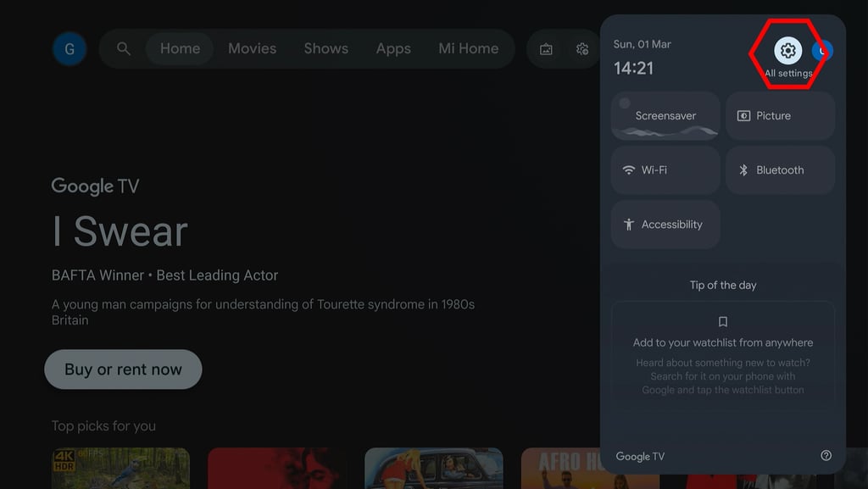Switch to Shows tab
Viewport: 868px width, 489px height.
click(325, 48)
